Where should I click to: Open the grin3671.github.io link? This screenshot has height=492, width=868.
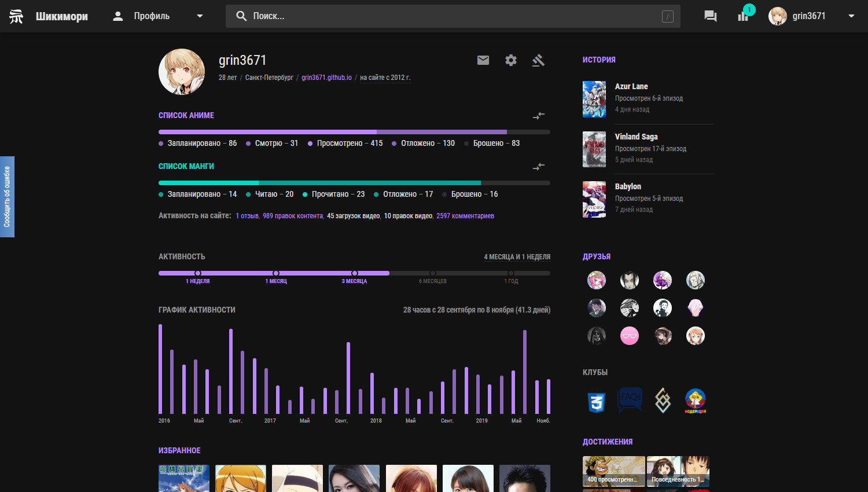click(x=326, y=78)
